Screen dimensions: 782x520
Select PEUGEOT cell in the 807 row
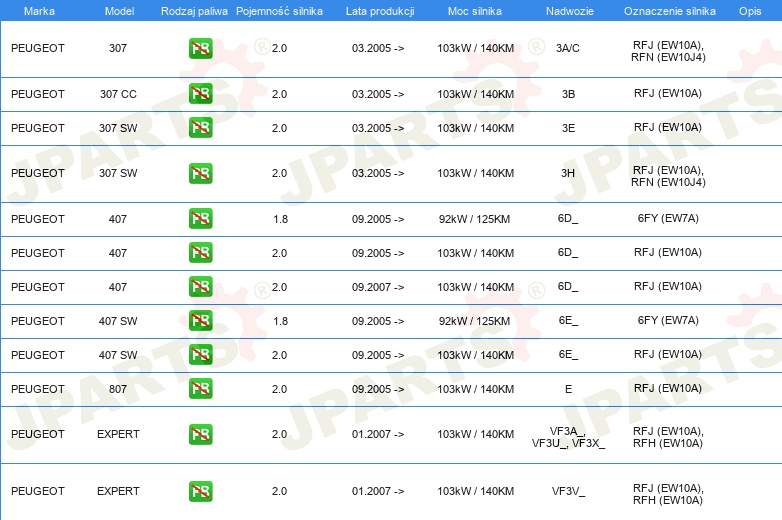click(x=38, y=389)
